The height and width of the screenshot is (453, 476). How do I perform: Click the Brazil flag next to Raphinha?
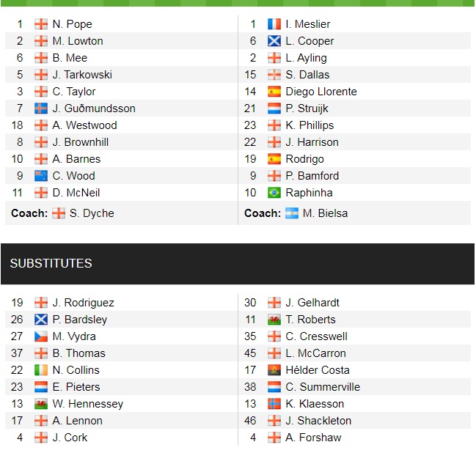274,193
